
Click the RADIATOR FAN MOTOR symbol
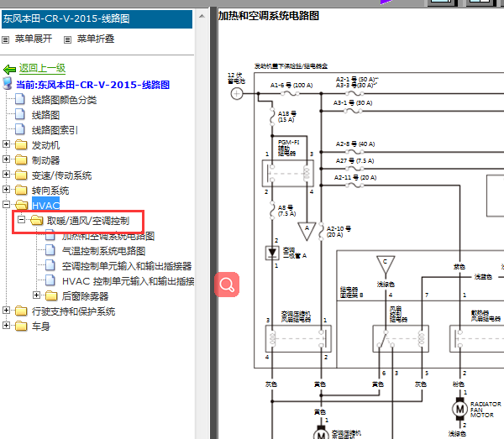click(459, 409)
